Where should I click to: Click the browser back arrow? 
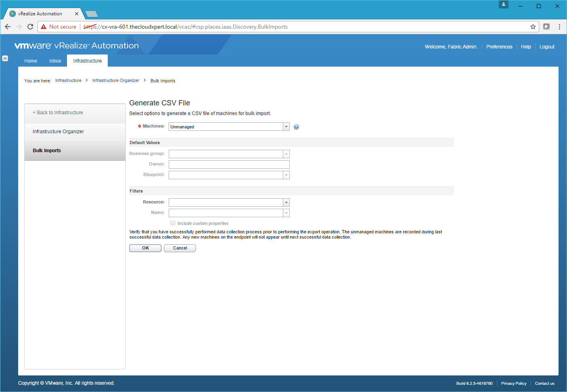(x=8, y=27)
